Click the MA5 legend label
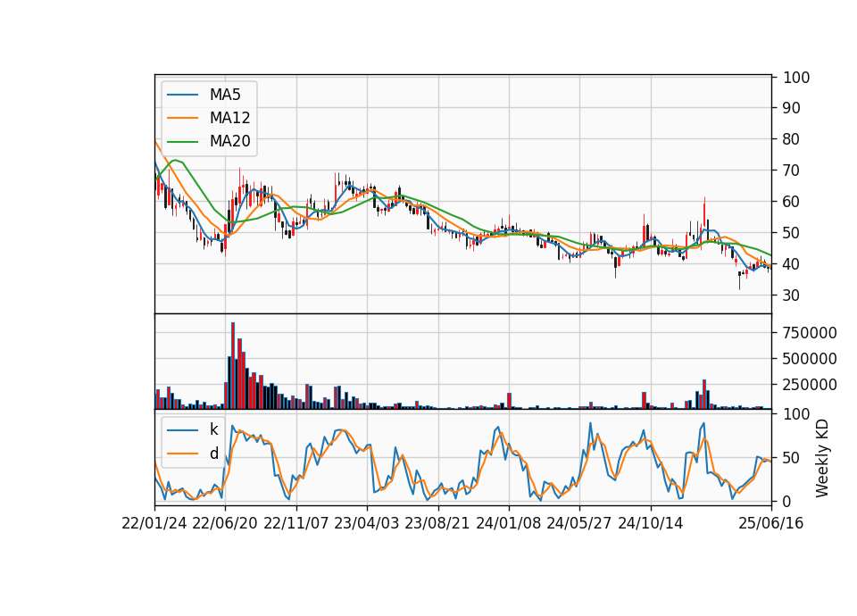The width and height of the screenshot is (857, 616). (225, 95)
